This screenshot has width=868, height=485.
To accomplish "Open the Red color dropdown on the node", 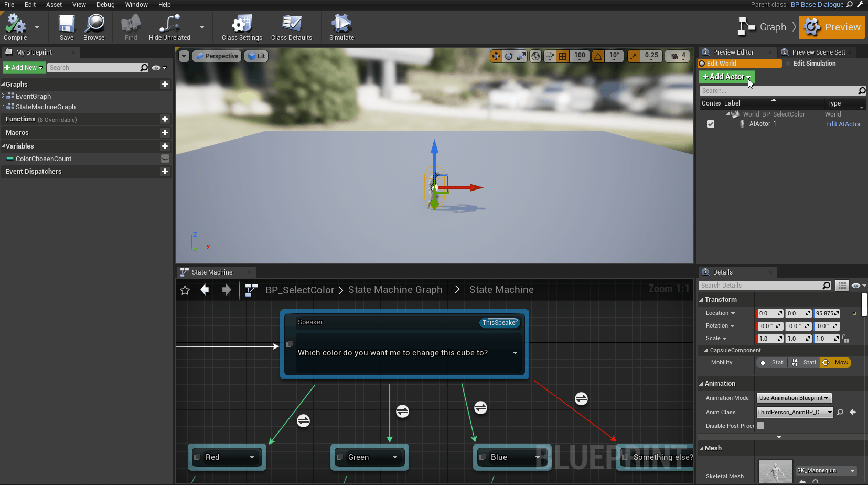I will [x=252, y=457].
